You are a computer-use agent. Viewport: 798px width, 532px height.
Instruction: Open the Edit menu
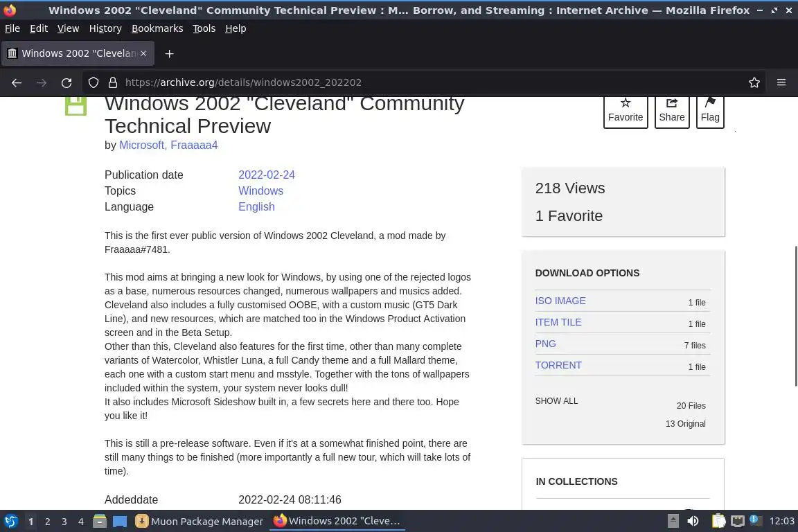(39, 28)
